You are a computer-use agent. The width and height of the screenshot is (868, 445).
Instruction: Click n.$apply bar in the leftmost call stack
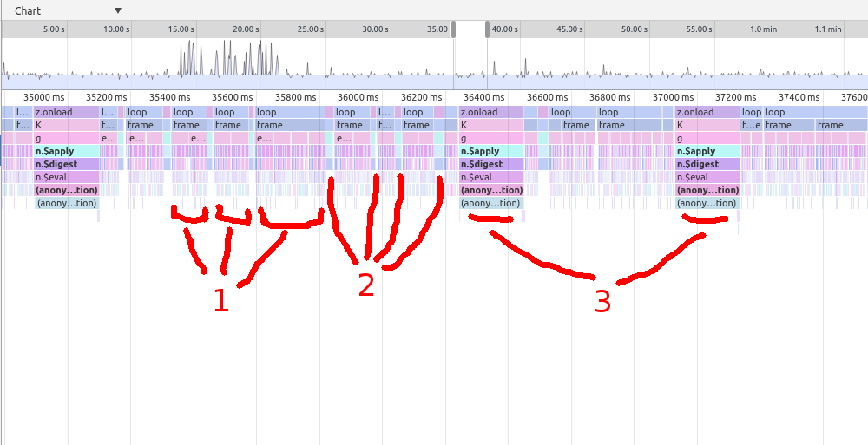[x=65, y=151]
